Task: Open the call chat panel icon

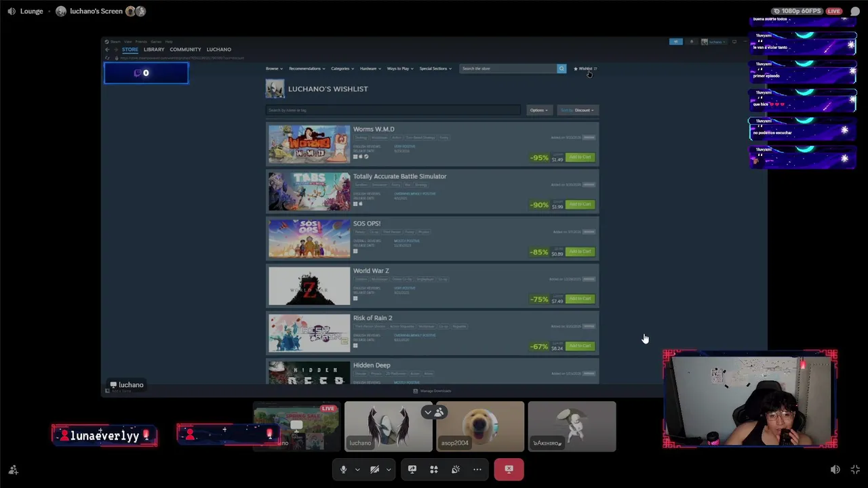Action: click(855, 11)
